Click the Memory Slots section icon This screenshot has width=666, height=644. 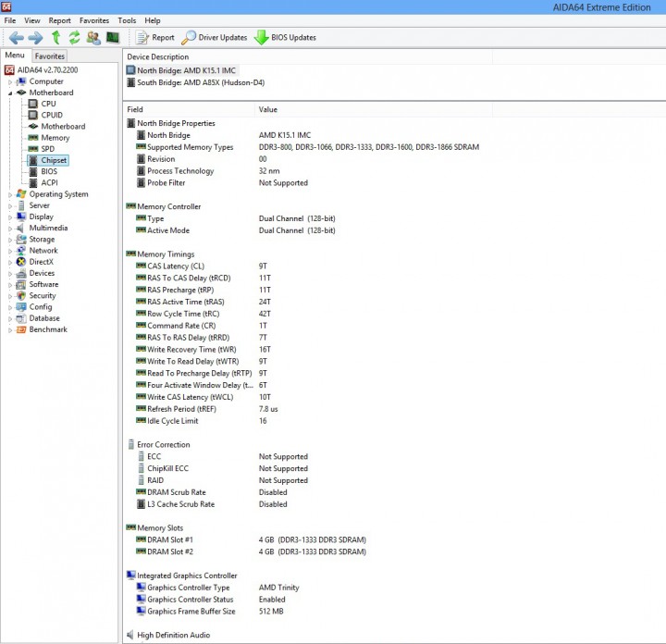(x=130, y=527)
